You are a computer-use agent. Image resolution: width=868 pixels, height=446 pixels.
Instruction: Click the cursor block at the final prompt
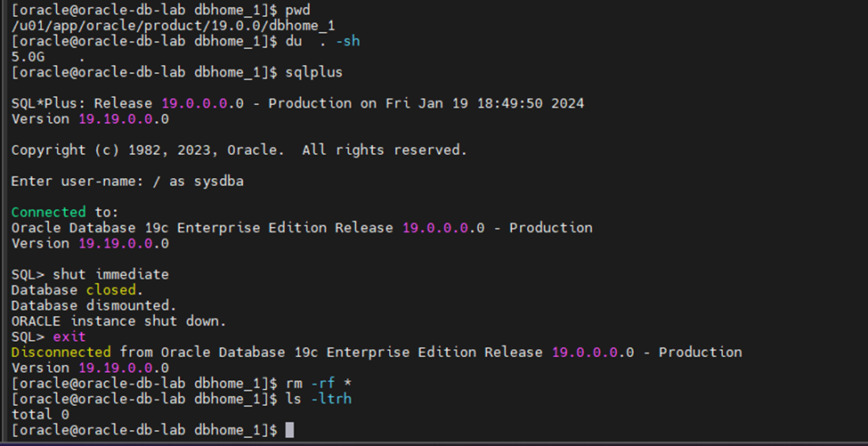[x=290, y=431]
